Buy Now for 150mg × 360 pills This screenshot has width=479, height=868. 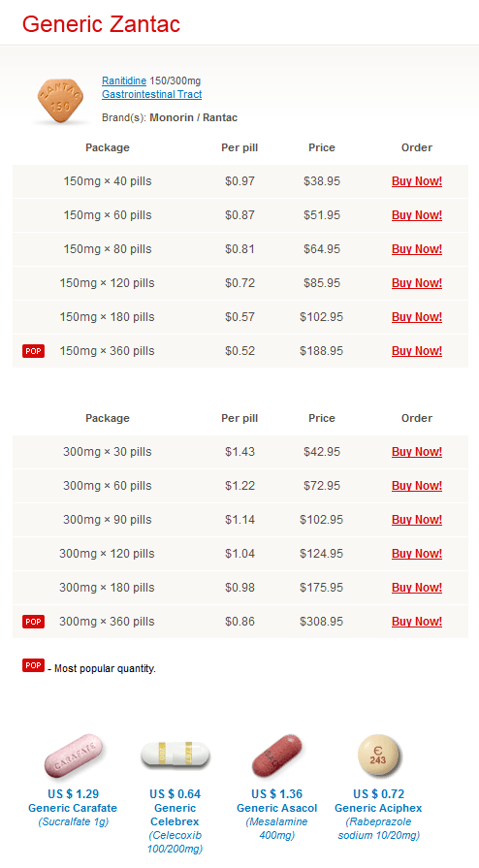pos(417,351)
